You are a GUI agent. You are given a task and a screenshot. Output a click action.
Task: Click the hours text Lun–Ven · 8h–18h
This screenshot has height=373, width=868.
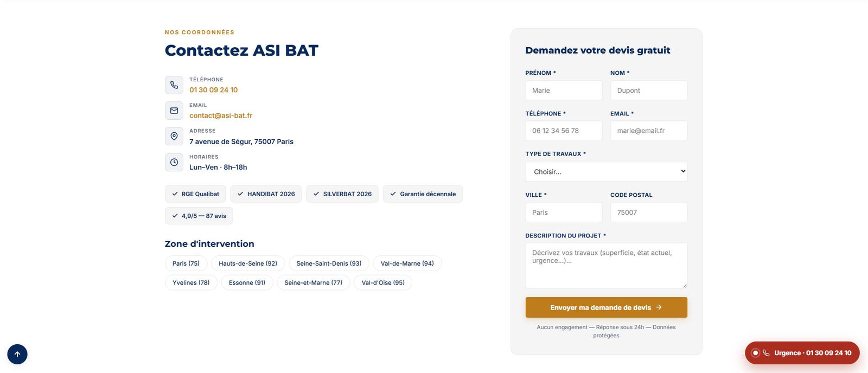click(x=218, y=167)
